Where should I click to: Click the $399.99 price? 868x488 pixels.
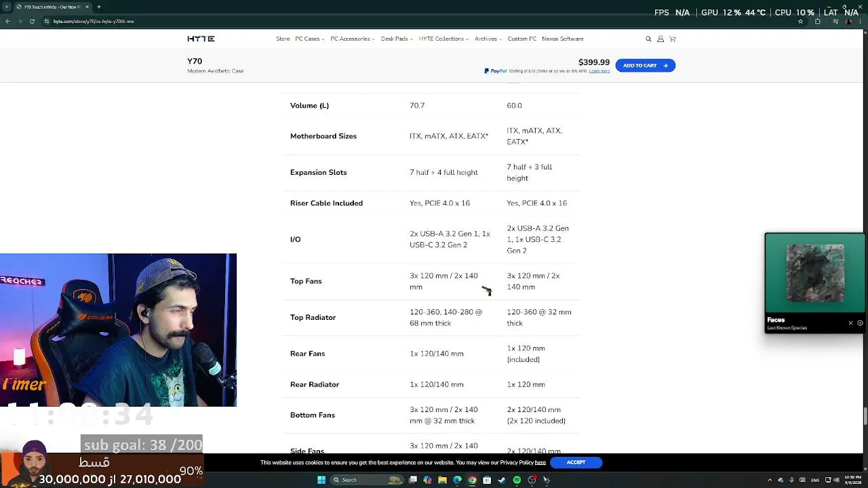point(594,62)
